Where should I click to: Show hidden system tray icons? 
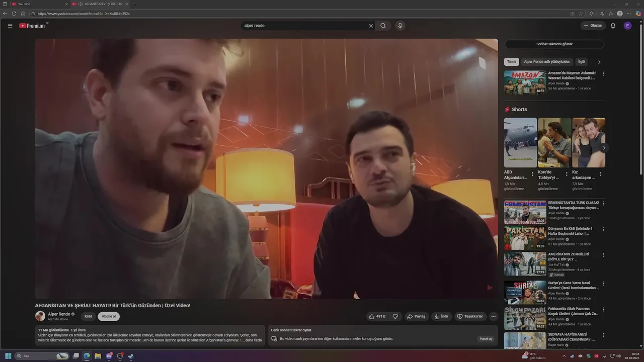[x=563, y=356]
